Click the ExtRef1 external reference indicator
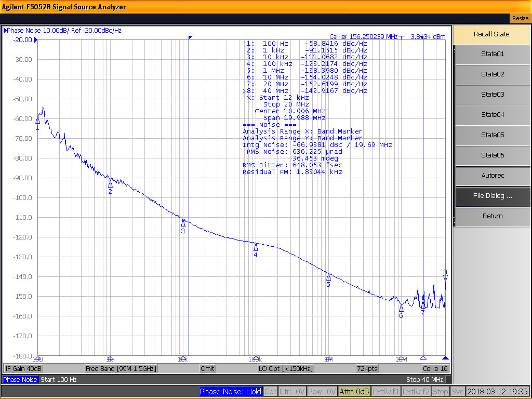532x399 pixels. (385, 391)
